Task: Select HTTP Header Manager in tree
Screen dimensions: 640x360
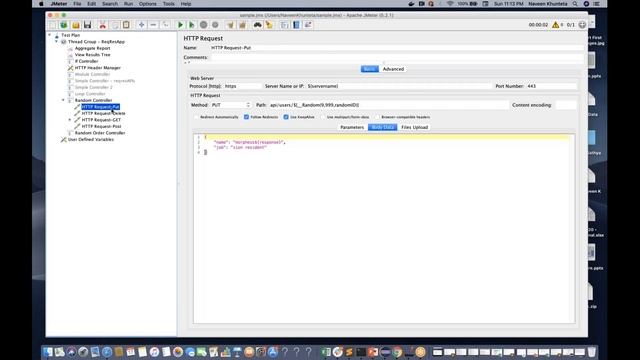Action: (98, 68)
